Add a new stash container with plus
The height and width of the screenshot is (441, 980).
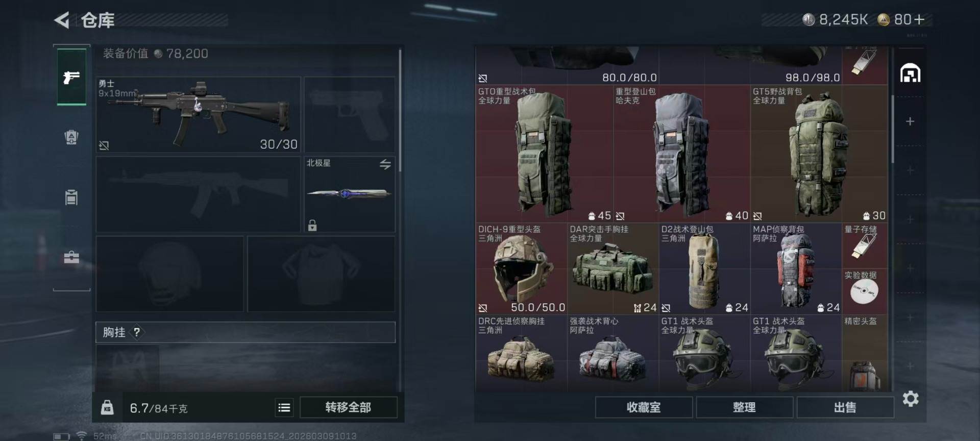(x=910, y=121)
